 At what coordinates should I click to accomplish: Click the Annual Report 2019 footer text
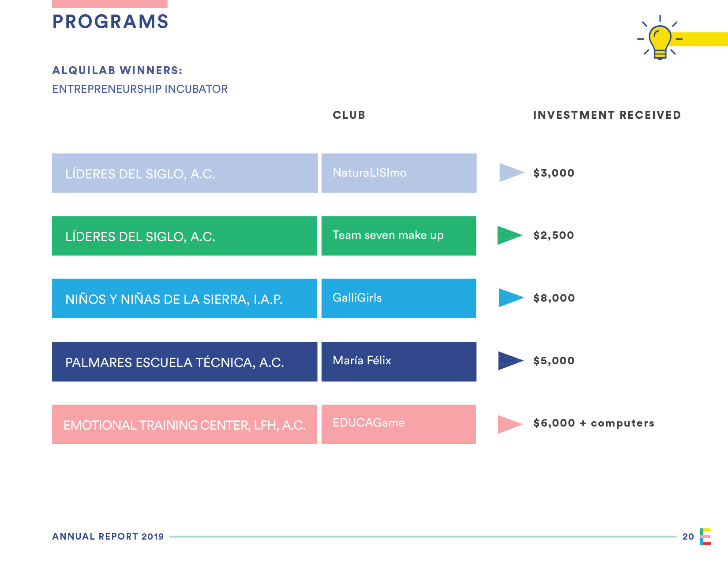(x=108, y=537)
